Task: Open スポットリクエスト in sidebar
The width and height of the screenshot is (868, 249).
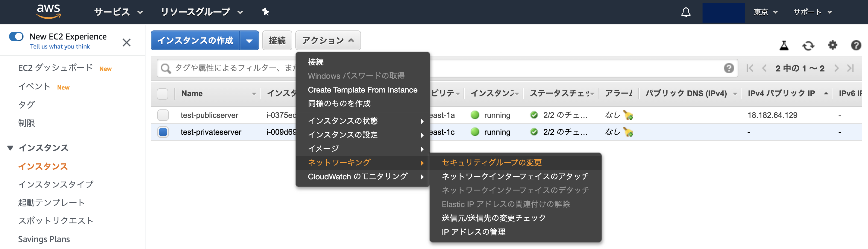Action: pyautogui.click(x=55, y=221)
